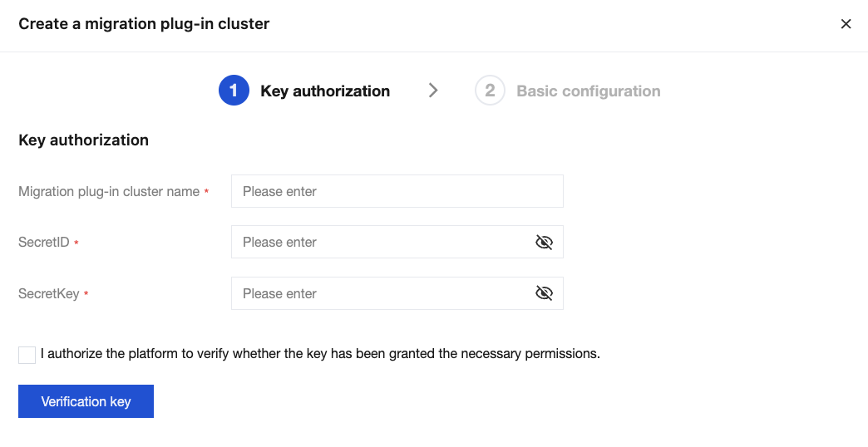Click the step 1 number circle

click(234, 91)
